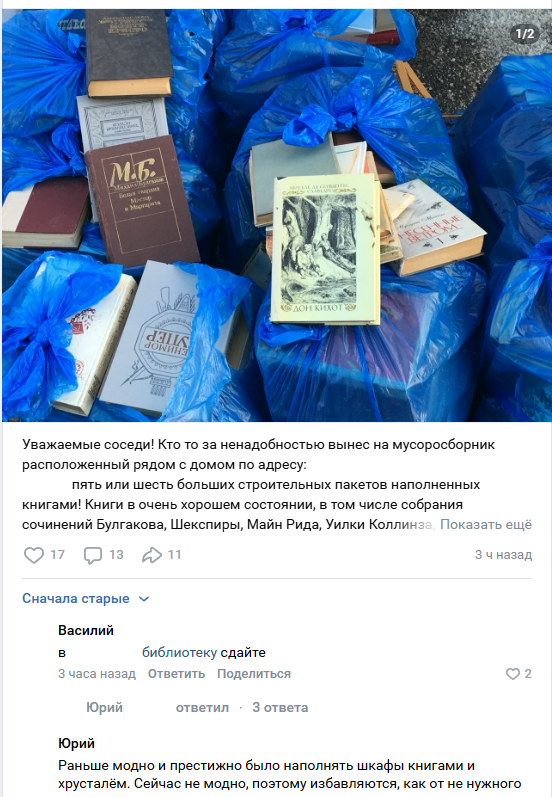The width and height of the screenshot is (552, 797).
Task: Expand post text with Показать ещё
Action: pyautogui.click(x=486, y=524)
